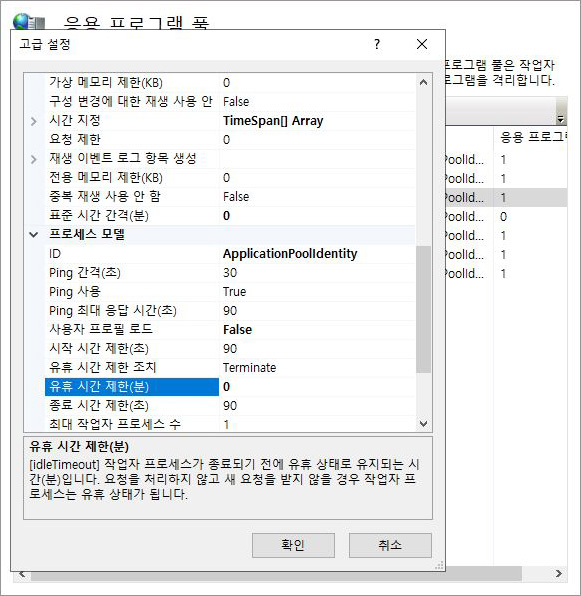
Task: Collapse the 프로세스 모델 section
Action: [x=33, y=235]
